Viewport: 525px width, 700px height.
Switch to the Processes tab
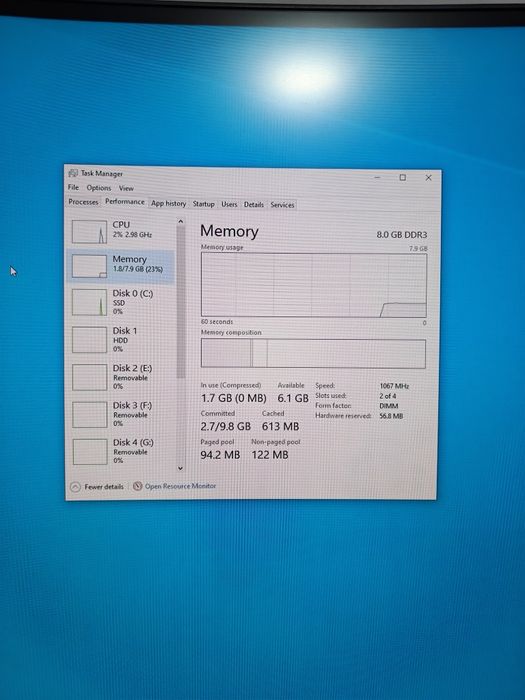coord(83,202)
